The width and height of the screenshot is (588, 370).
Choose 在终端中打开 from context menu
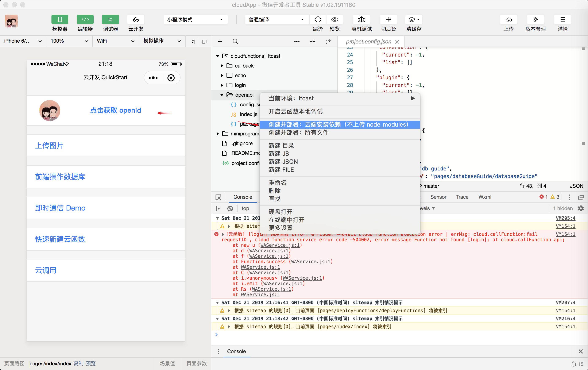click(x=340, y=220)
